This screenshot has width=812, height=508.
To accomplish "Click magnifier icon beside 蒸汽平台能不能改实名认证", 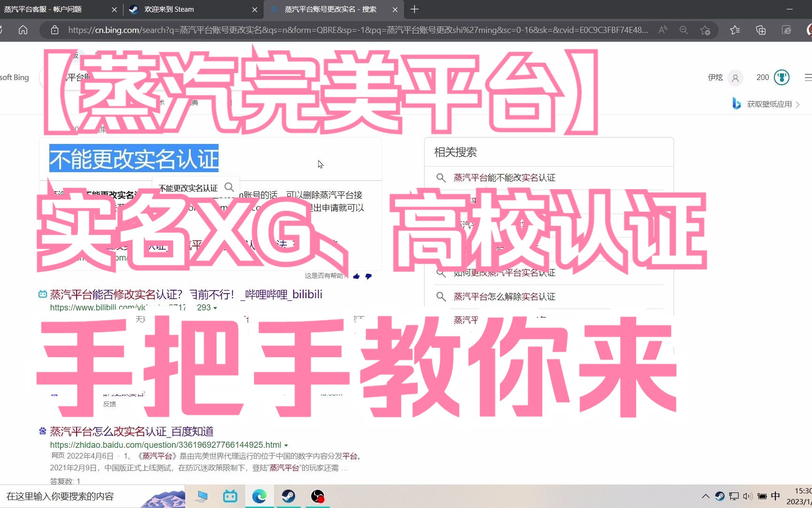I will (441, 177).
